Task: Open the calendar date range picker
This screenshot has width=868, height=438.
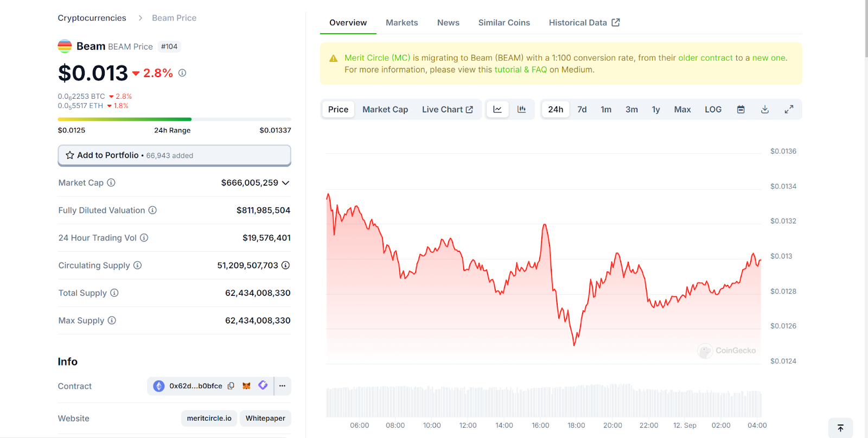Action: (741, 110)
